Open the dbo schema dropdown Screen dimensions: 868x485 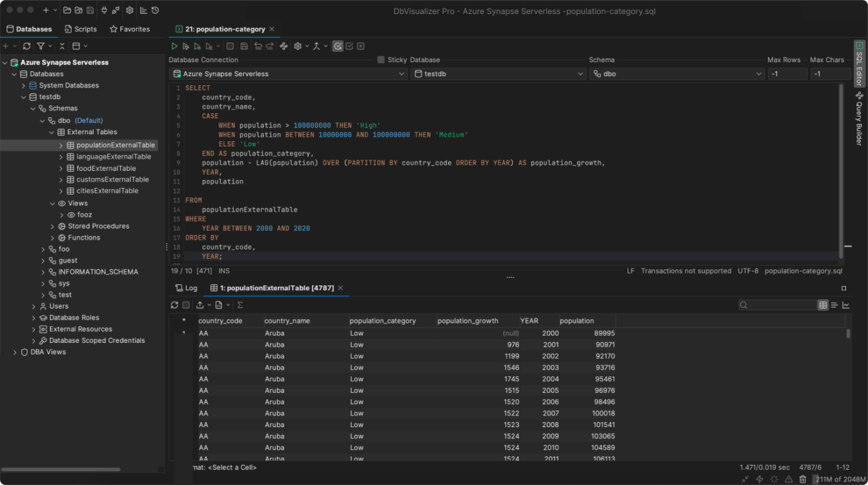[x=678, y=73]
